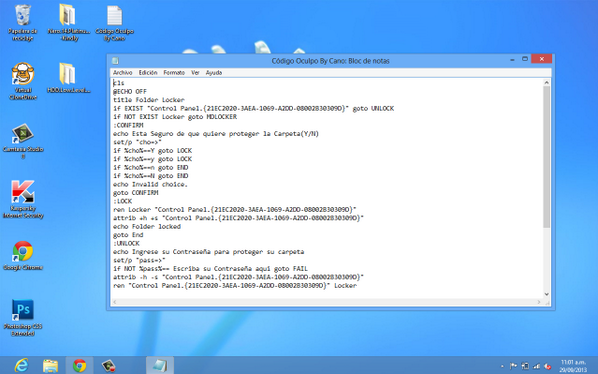
Task: Open File Explorer from the taskbar
Action: coord(50,366)
